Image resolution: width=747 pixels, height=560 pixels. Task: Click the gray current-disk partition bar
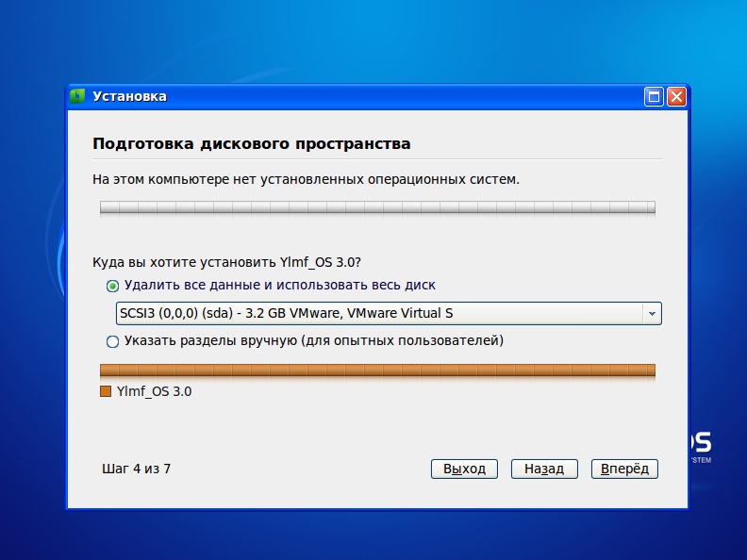378,207
